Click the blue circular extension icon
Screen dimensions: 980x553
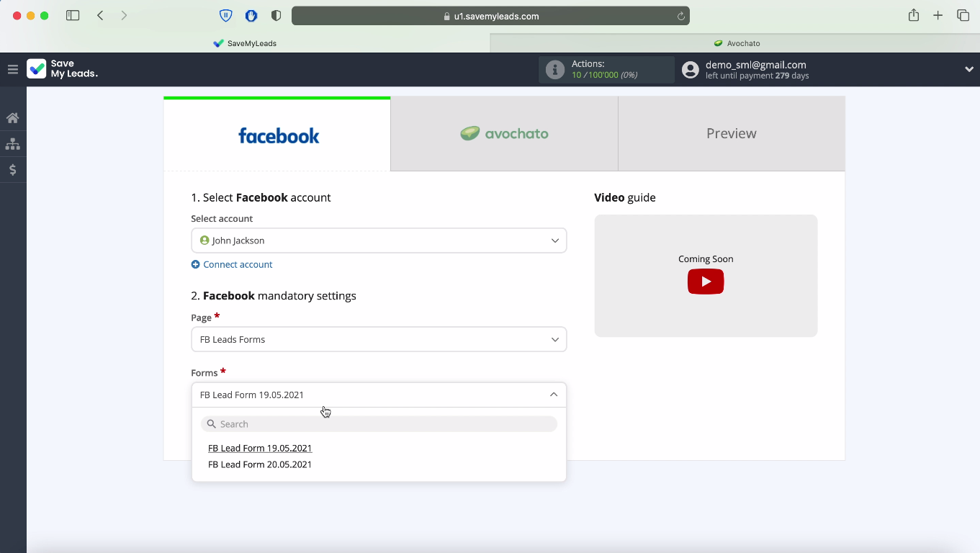point(251,15)
